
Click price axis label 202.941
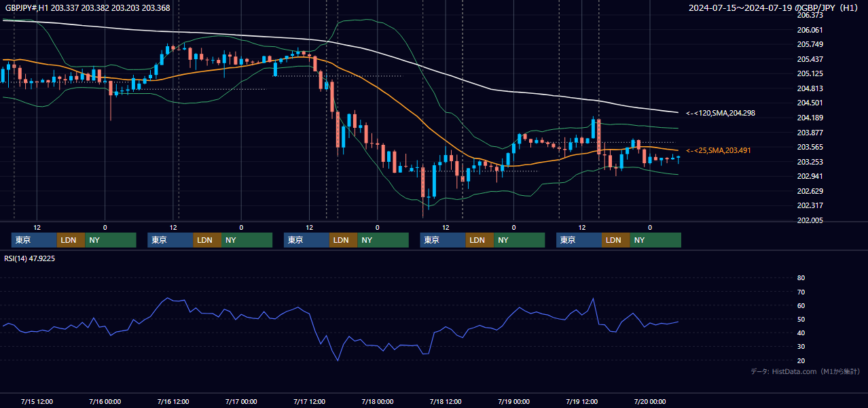coord(810,176)
